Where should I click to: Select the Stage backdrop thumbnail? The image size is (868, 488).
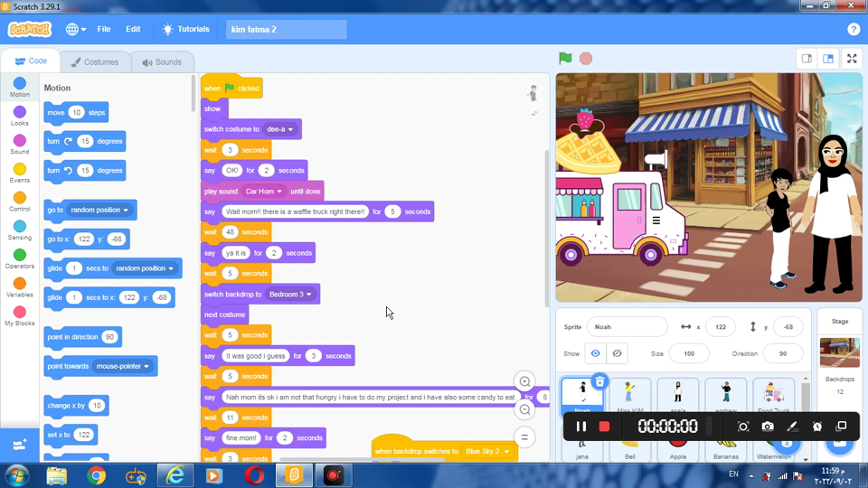(839, 352)
